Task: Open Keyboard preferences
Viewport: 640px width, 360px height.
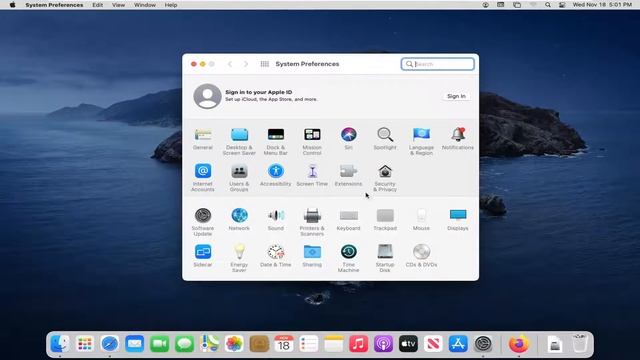Action: pyautogui.click(x=348, y=220)
